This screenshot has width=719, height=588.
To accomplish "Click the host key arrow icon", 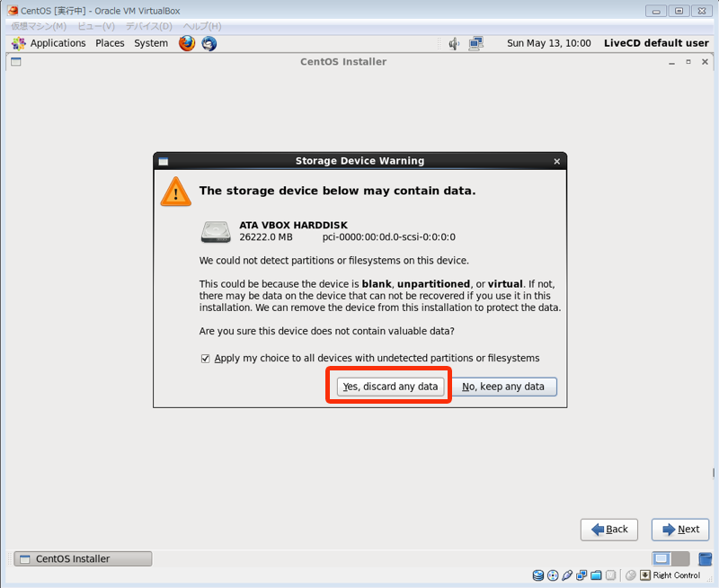I will (x=645, y=575).
